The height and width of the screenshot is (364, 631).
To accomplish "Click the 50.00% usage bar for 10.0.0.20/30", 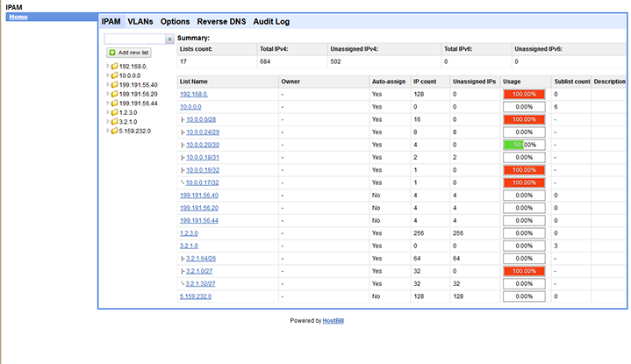I will point(524,145).
